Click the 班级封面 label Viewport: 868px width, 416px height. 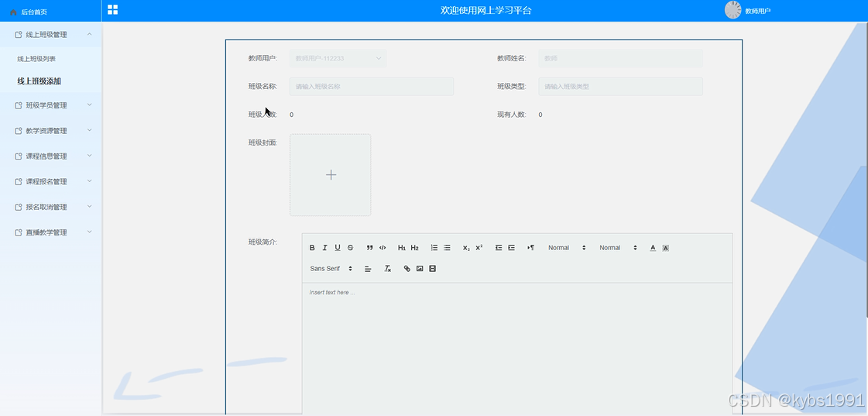263,143
